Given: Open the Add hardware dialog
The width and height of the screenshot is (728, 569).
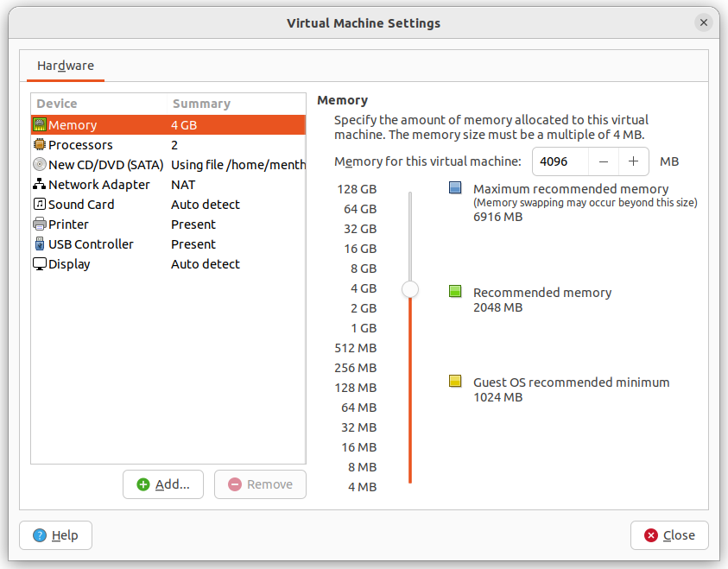Looking at the screenshot, I should coord(162,484).
